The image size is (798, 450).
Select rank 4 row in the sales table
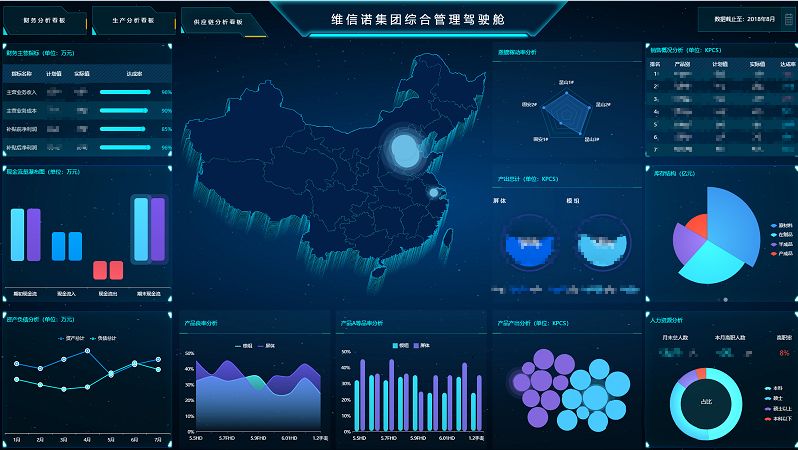(722, 111)
